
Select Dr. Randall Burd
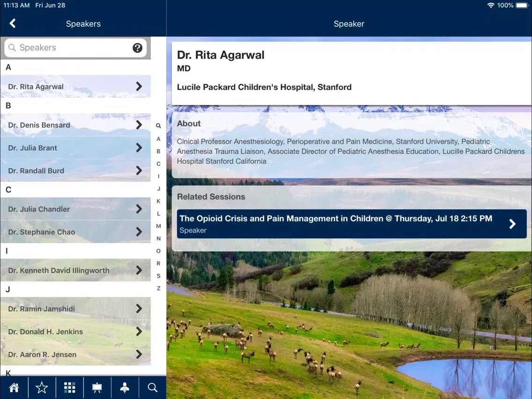(76, 170)
